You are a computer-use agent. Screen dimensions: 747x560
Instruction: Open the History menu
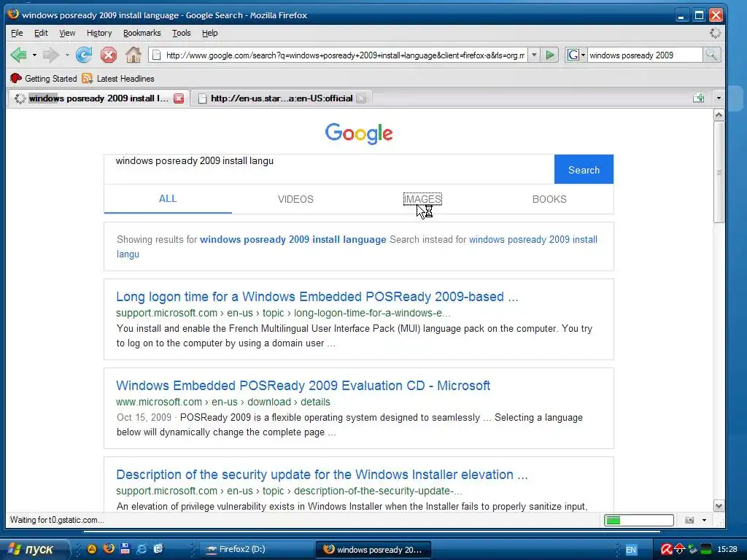coord(99,33)
